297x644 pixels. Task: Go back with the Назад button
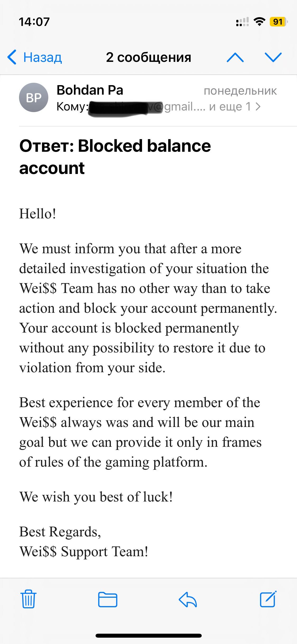click(x=35, y=57)
